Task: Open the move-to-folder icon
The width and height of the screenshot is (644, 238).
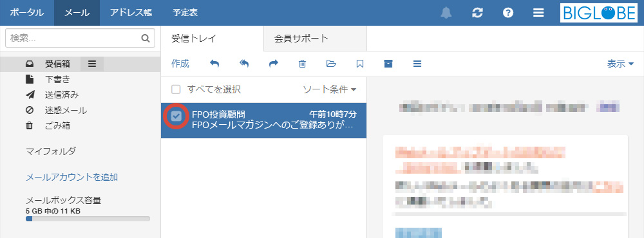Action: click(x=331, y=64)
